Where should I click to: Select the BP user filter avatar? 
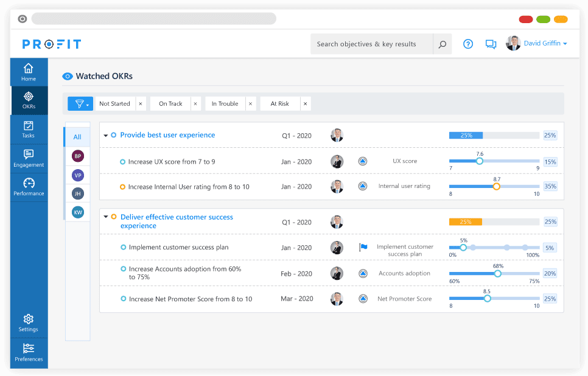click(x=77, y=156)
